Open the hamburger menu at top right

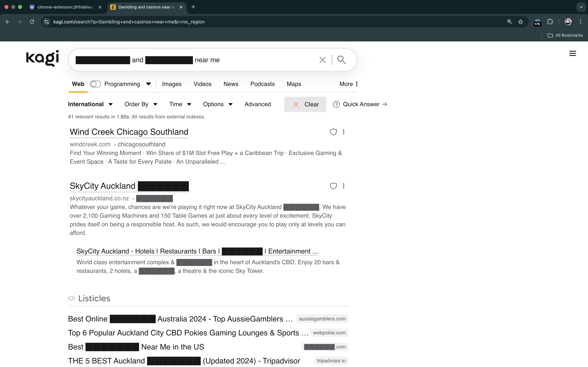tap(573, 53)
